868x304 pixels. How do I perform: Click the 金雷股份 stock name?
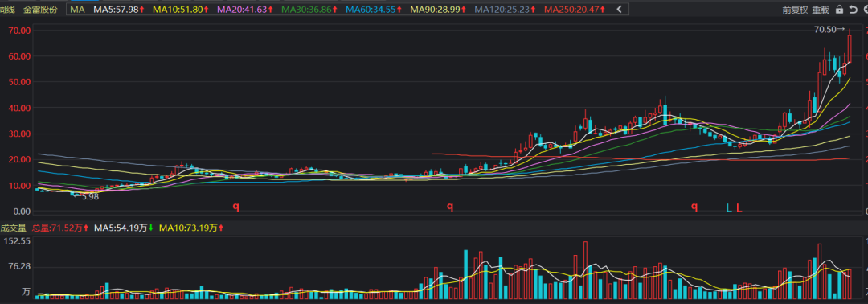coord(40,10)
